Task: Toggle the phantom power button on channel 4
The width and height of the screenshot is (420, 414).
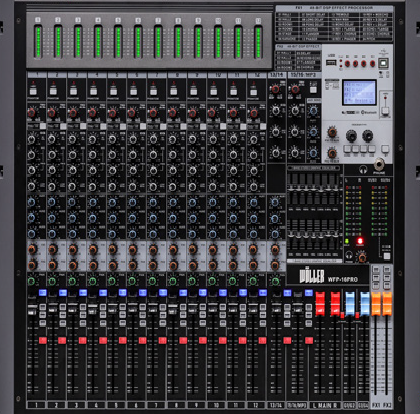Action: [93, 91]
